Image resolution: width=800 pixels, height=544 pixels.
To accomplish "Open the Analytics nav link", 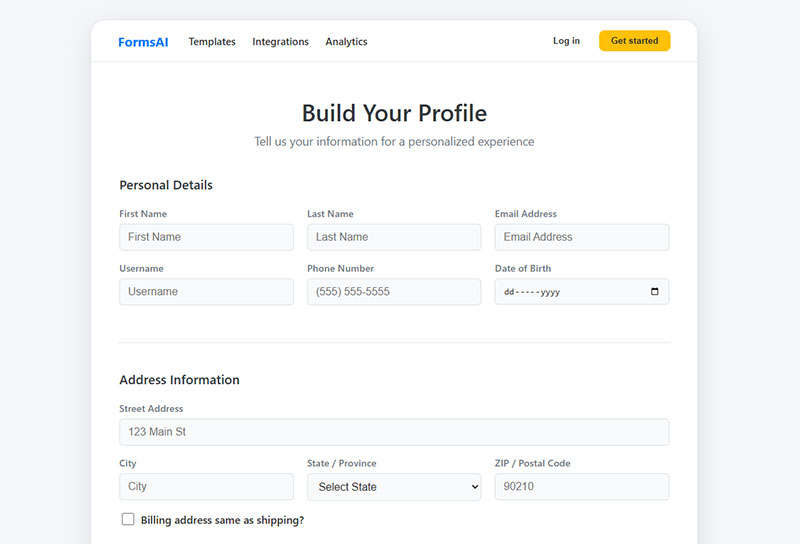I will click(x=346, y=42).
